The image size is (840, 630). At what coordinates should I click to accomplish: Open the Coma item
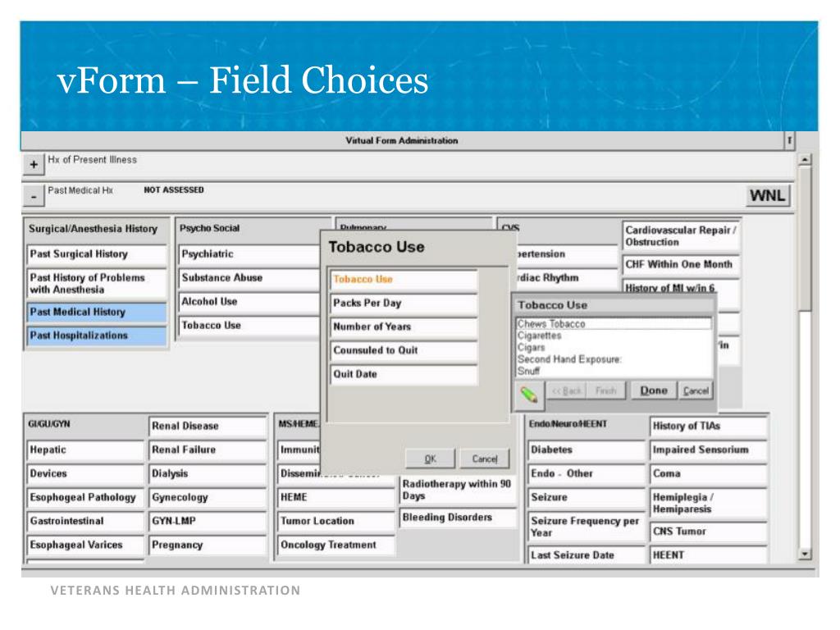pos(709,473)
